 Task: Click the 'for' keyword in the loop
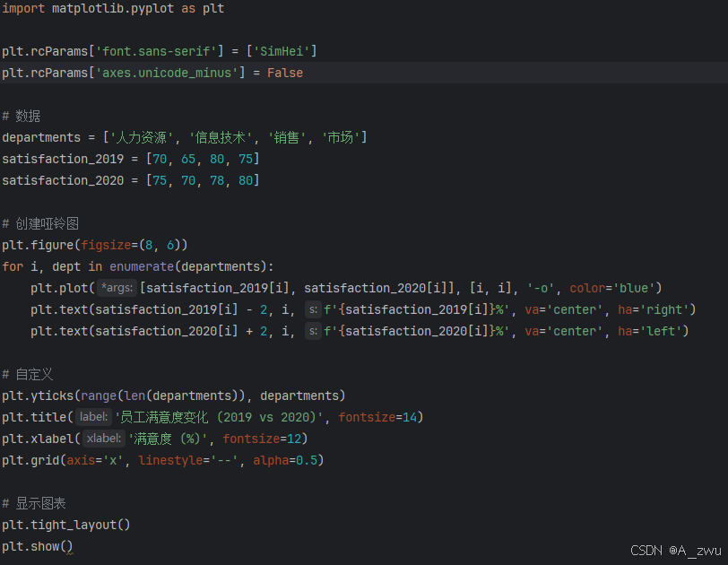[x=13, y=266]
